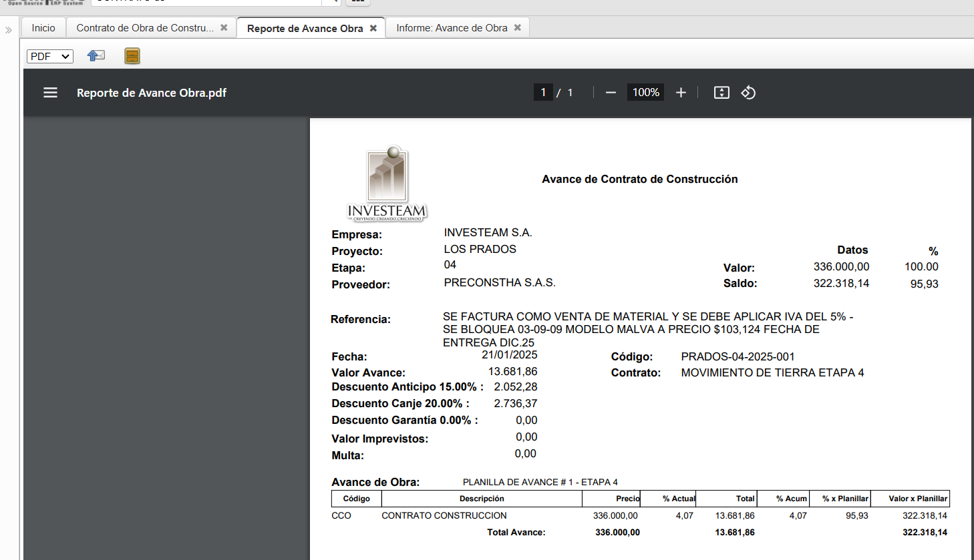This screenshot has width=974, height=560.
Task: Click the search field at the top
Action: click(x=207, y=2)
